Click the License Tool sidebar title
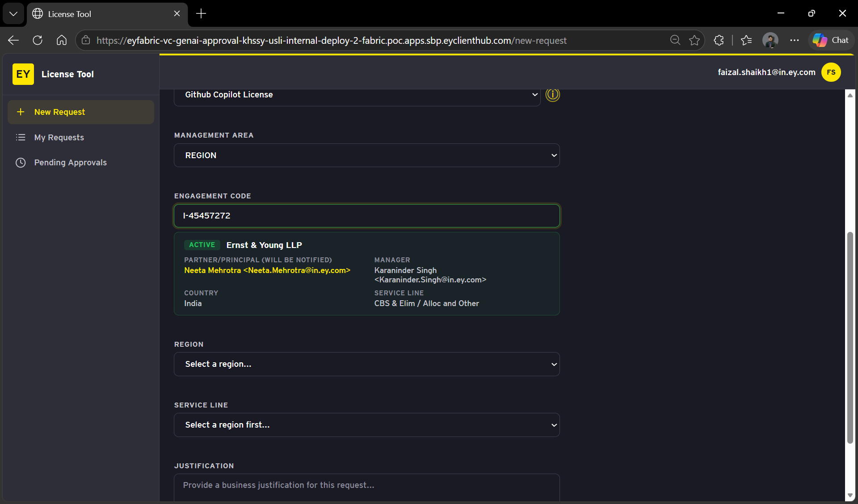 (x=67, y=74)
